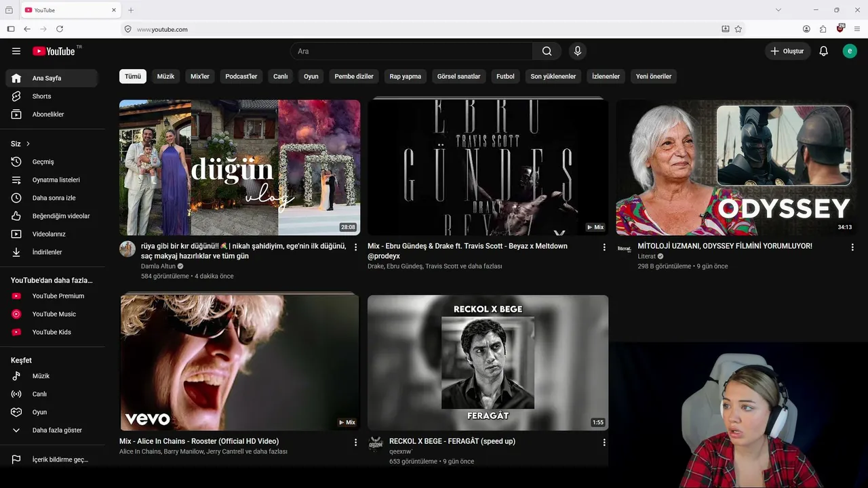Viewport: 868px width, 488px height.
Task: Open options menu for RECKOL X BEGE video
Action: [x=604, y=443]
